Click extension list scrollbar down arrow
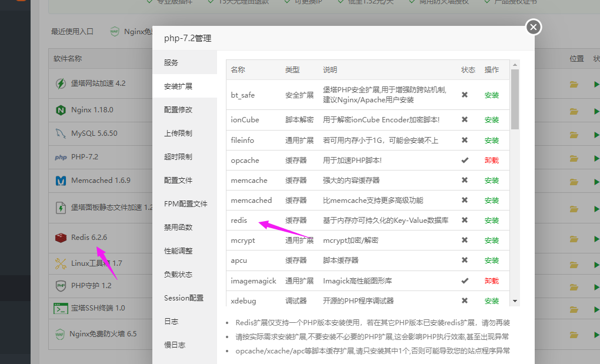The image size is (600, 364). point(515,301)
